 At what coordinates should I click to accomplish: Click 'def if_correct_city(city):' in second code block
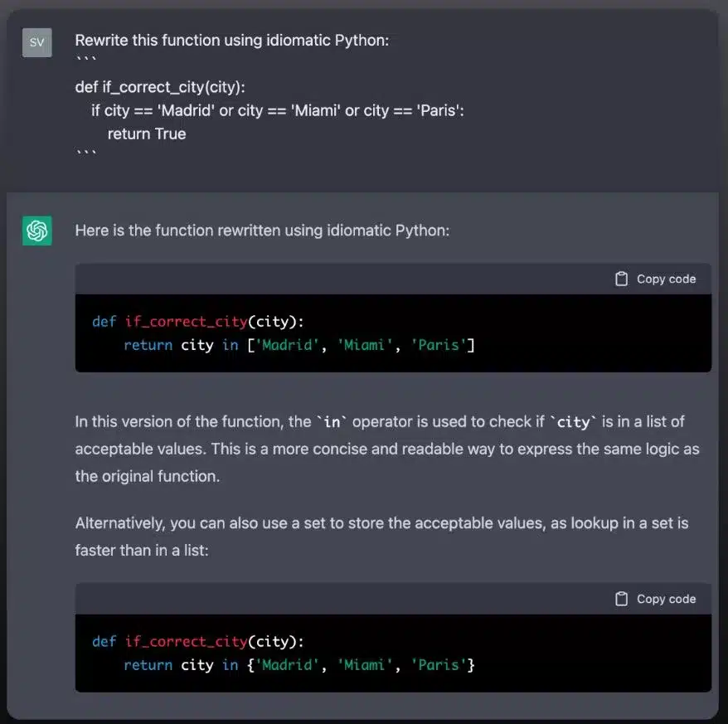tap(198, 641)
